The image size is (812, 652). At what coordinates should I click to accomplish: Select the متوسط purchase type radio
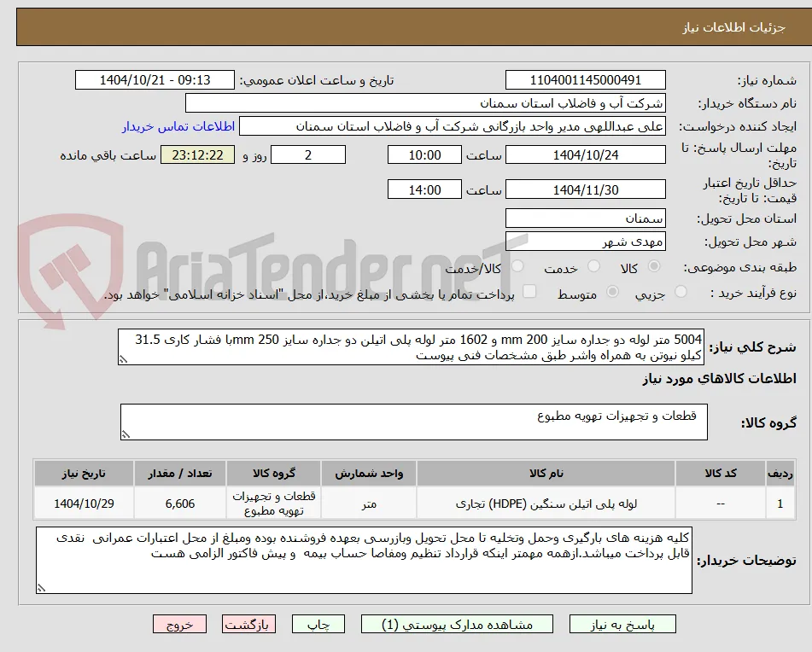(x=612, y=292)
